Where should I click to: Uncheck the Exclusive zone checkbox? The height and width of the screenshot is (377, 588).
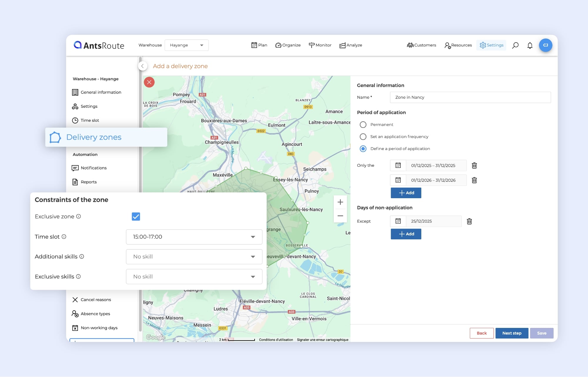pos(136,216)
